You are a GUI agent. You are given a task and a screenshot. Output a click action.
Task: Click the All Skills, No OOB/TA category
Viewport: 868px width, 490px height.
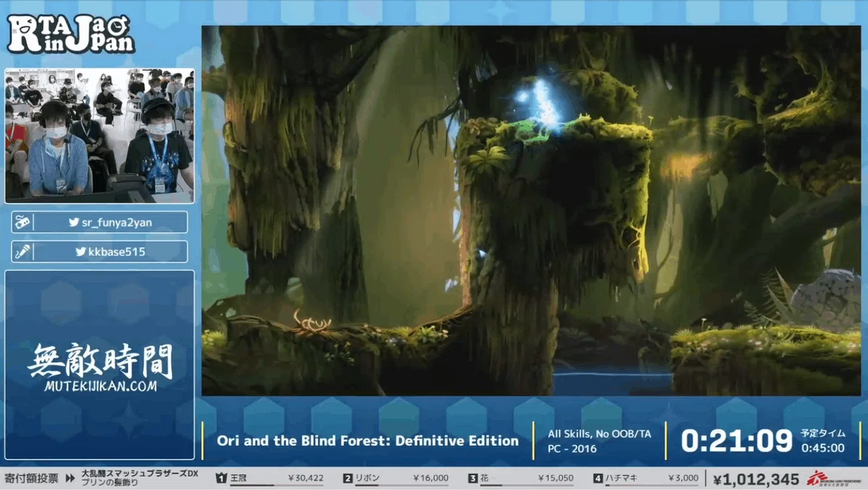pyautogui.click(x=600, y=434)
